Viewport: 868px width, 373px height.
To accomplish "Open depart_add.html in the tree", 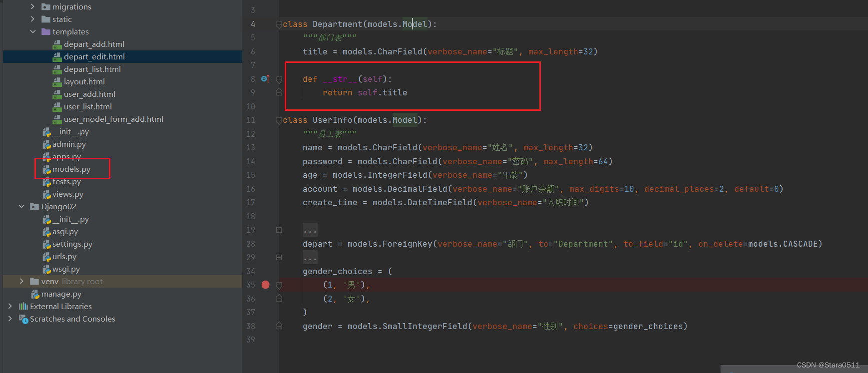I will point(94,44).
